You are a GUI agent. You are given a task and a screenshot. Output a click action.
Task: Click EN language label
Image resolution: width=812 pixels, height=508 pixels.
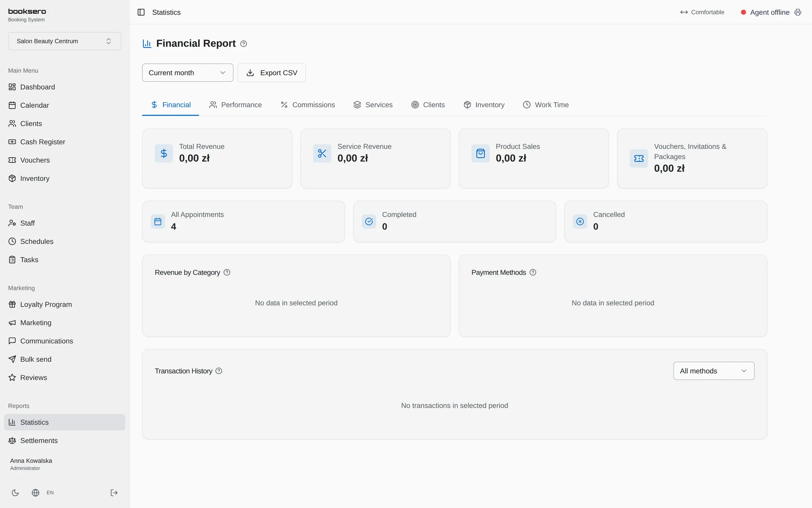(x=50, y=493)
